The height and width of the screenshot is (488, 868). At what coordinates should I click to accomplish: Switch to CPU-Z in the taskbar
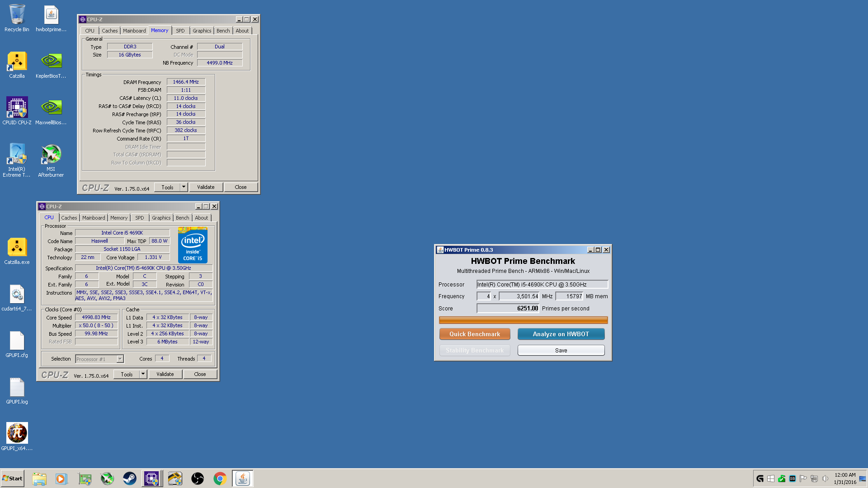151,479
